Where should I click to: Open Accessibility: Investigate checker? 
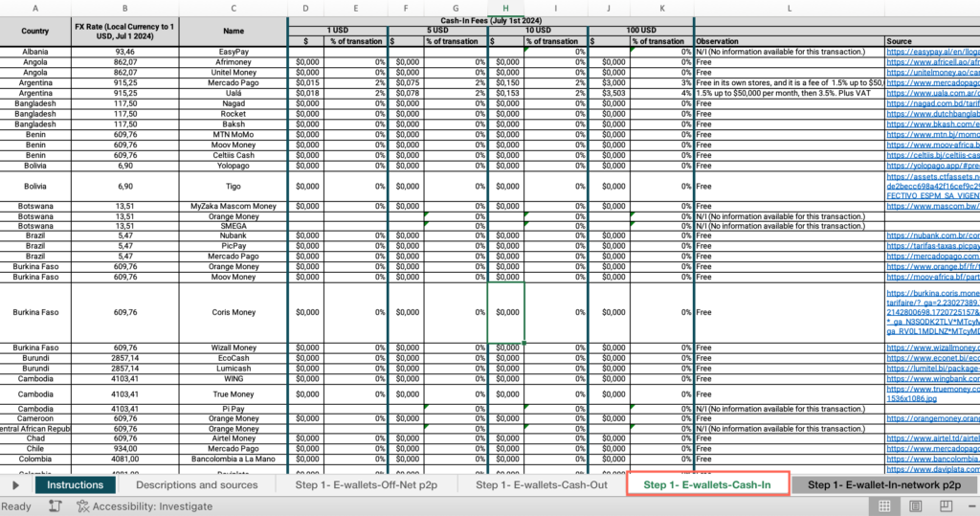click(x=145, y=506)
